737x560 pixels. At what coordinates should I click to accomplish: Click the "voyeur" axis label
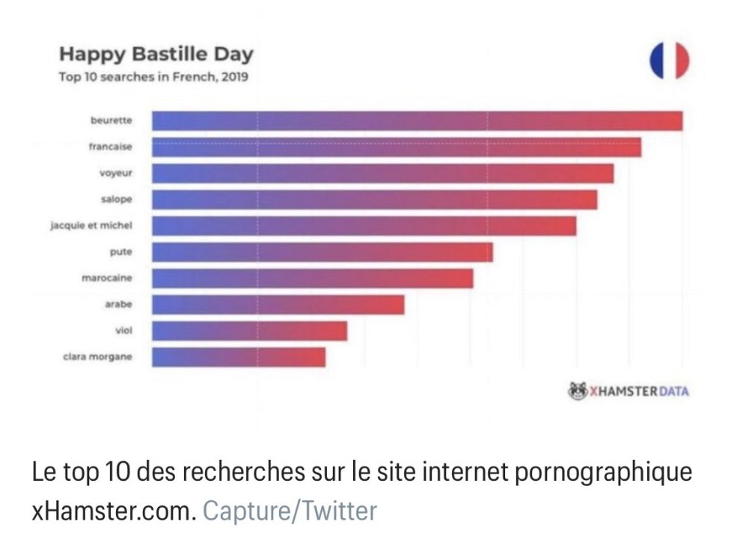tap(115, 173)
